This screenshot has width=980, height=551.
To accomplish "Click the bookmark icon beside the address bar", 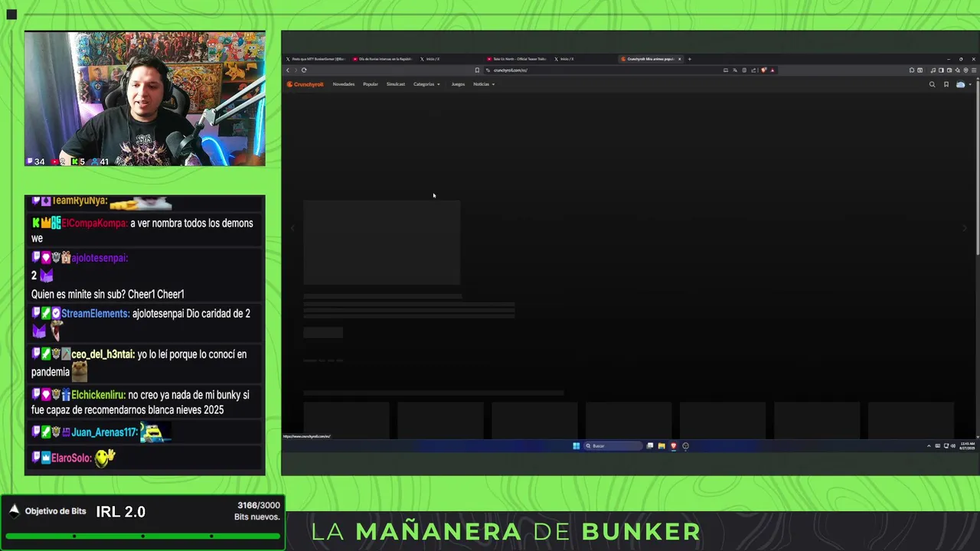I will point(477,70).
